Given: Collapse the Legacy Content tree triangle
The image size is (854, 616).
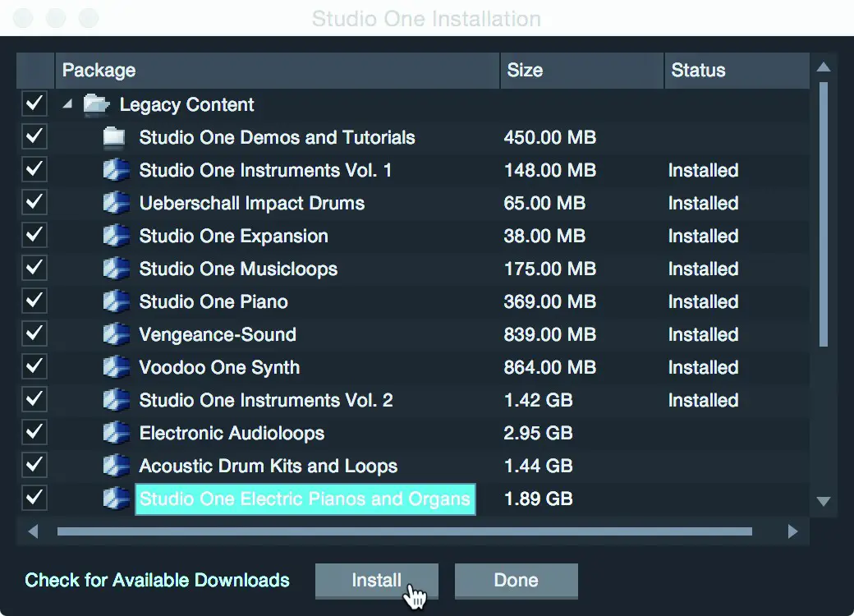Looking at the screenshot, I should pyautogui.click(x=67, y=103).
